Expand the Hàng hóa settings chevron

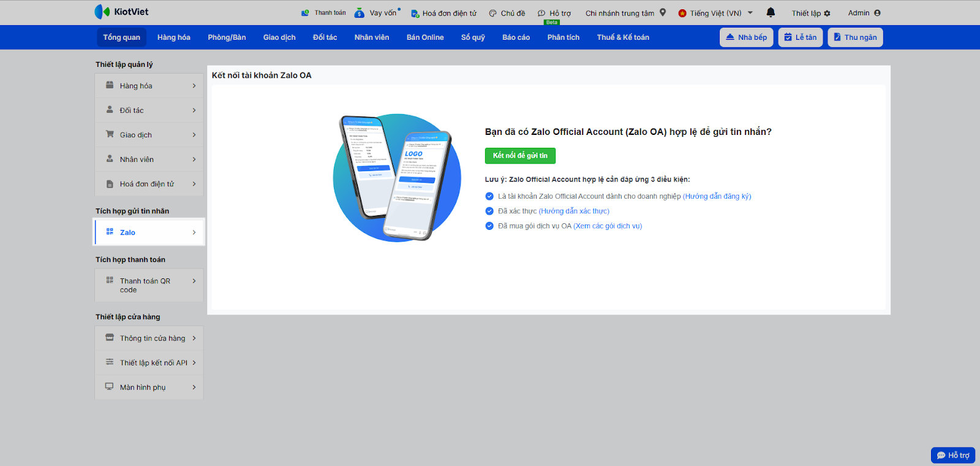(194, 86)
